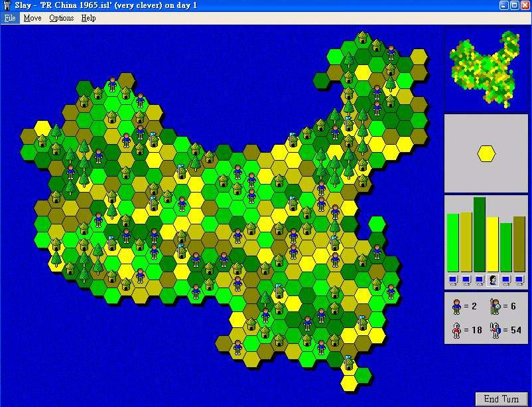Click the flagged capital hut at map's southern tip

click(348, 363)
